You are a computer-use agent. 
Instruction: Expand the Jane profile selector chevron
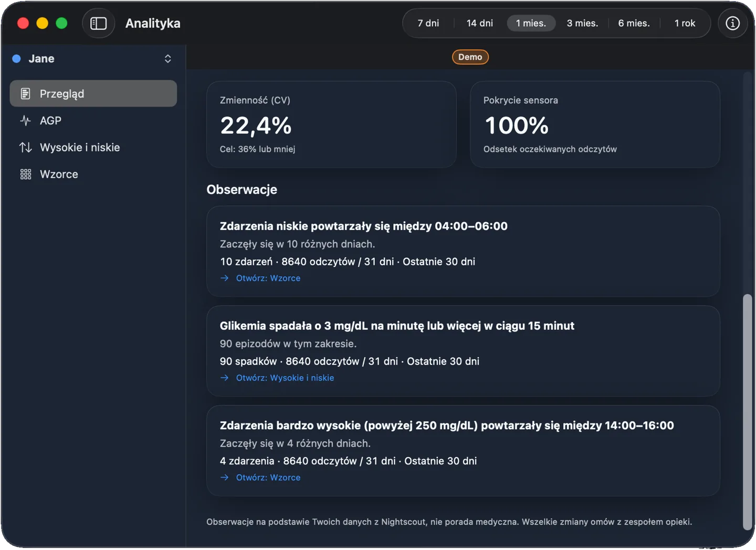tap(168, 59)
